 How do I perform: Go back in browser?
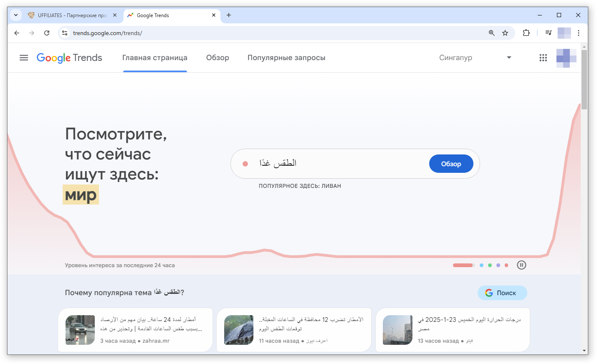point(17,33)
